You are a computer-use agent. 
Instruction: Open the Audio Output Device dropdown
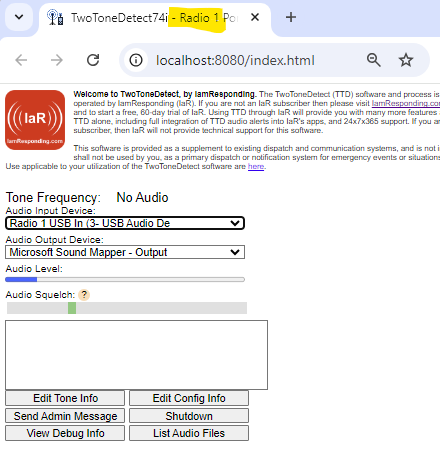(x=125, y=252)
